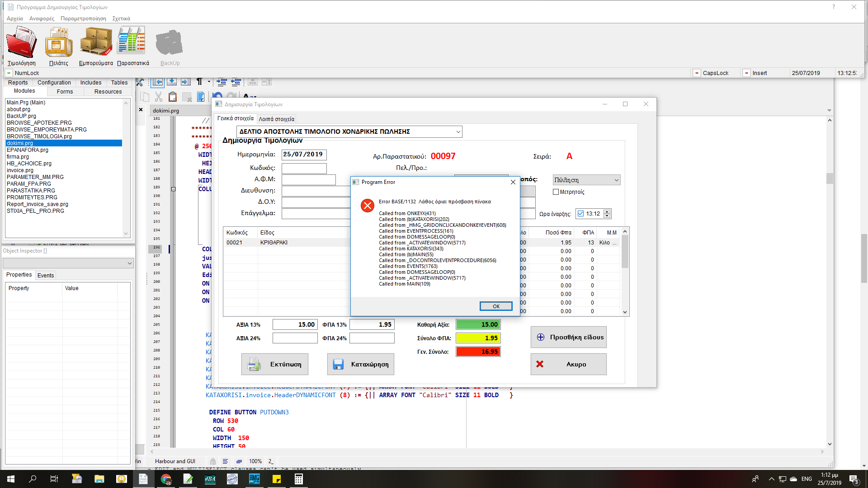Open the notification center icon
This screenshot has height=488, width=868.
(854, 479)
